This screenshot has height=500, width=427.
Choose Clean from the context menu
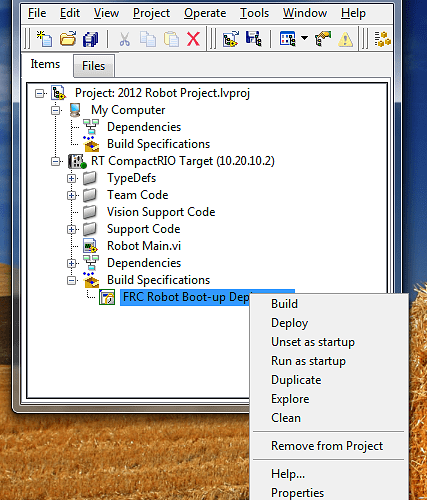pyautogui.click(x=329, y=418)
